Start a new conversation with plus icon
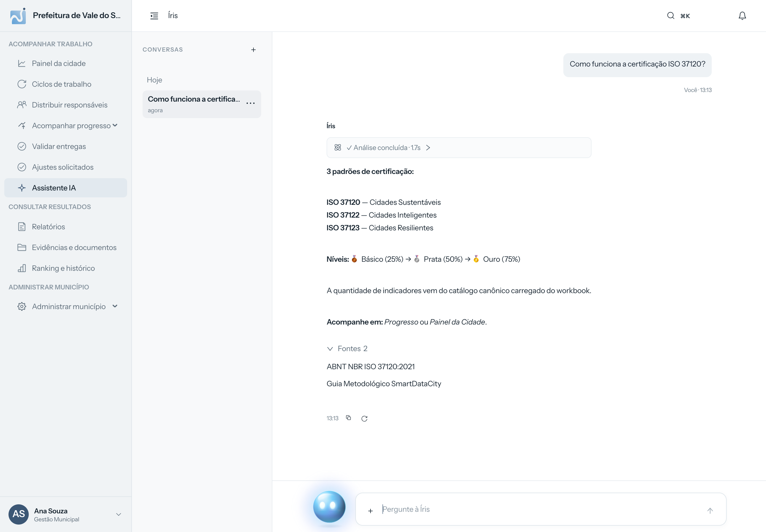 (x=253, y=50)
